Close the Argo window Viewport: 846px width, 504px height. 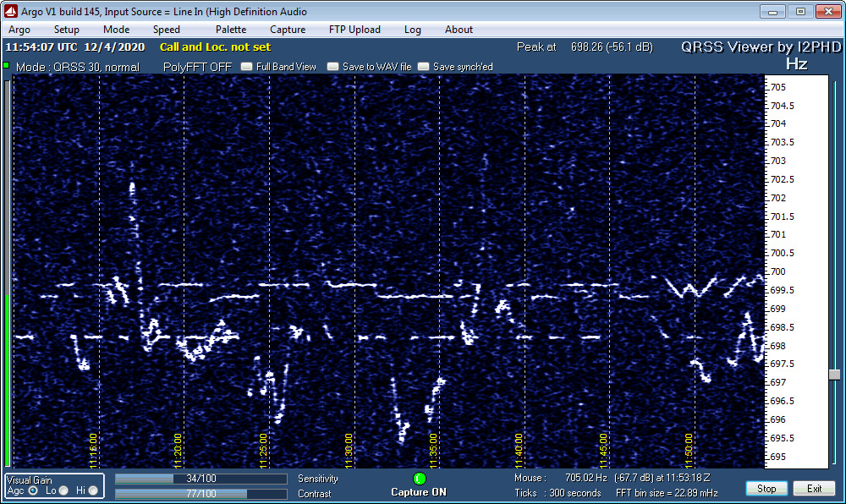[x=829, y=11]
